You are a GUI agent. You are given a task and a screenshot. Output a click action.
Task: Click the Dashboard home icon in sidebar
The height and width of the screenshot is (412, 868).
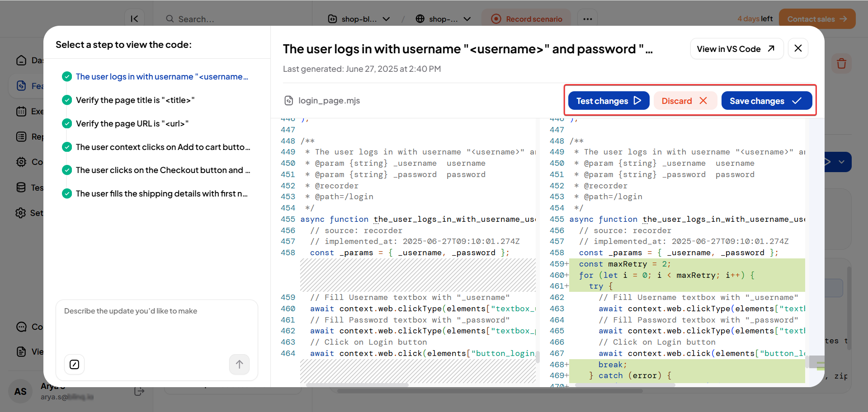click(x=21, y=61)
